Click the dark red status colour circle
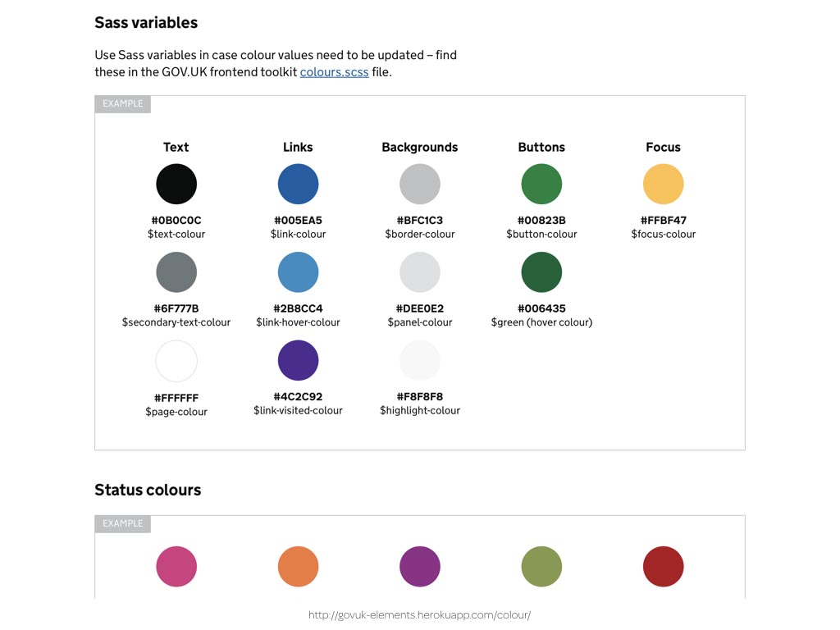Image resolution: width=840 pixels, height=630 pixels. (663, 566)
